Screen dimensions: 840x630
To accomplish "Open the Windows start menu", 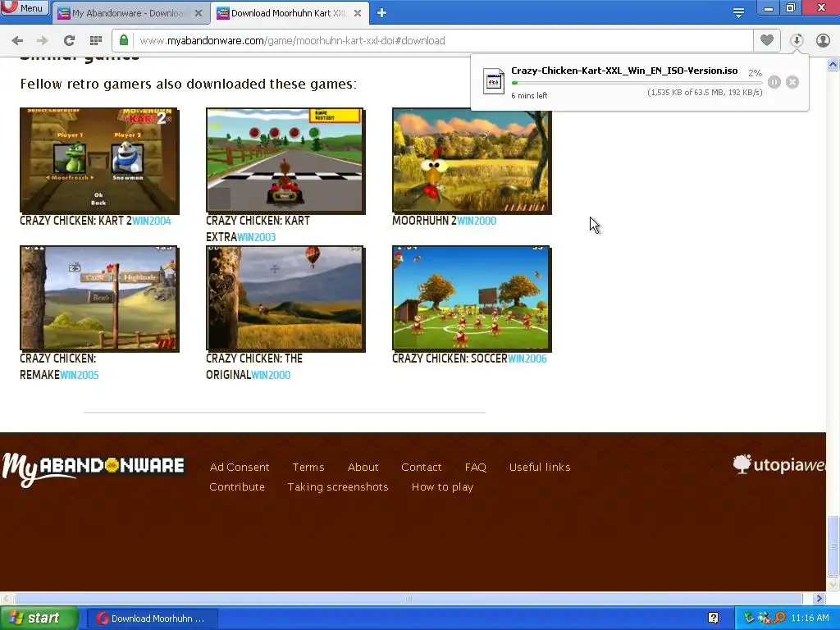I will pyautogui.click(x=38, y=619).
